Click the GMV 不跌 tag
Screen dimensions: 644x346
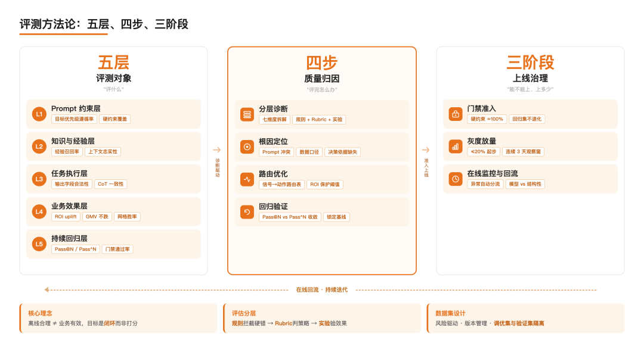(97, 216)
